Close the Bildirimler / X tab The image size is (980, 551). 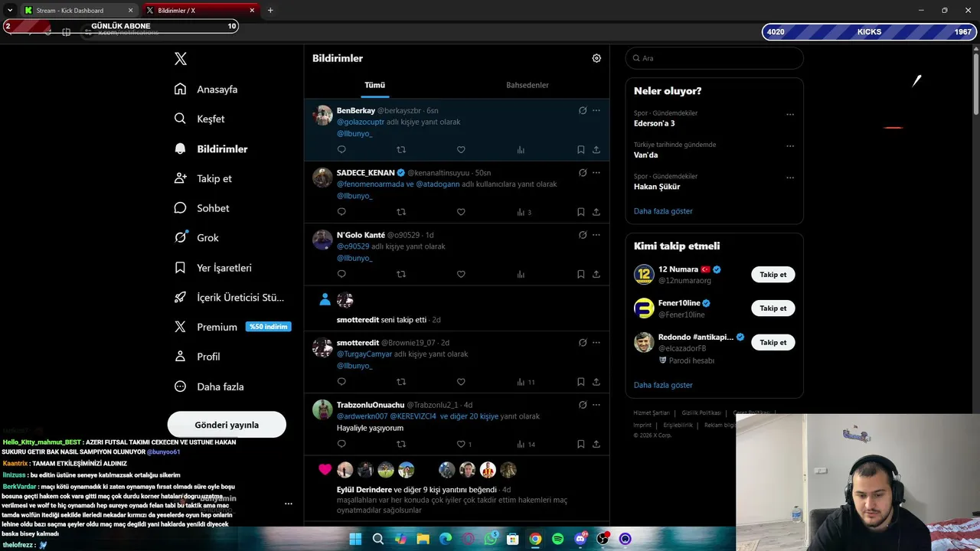pyautogui.click(x=252, y=11)
